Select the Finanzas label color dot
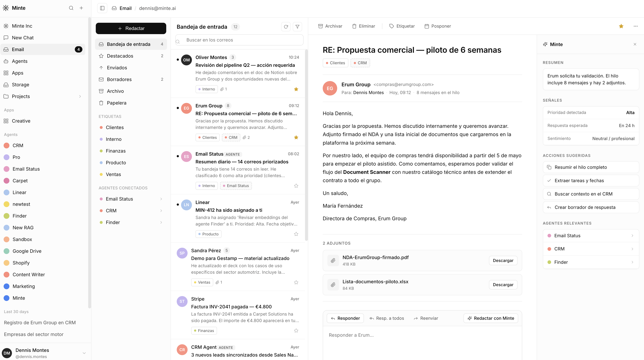The height and width of the screenshot is (360, 644). tap(101, 151)
